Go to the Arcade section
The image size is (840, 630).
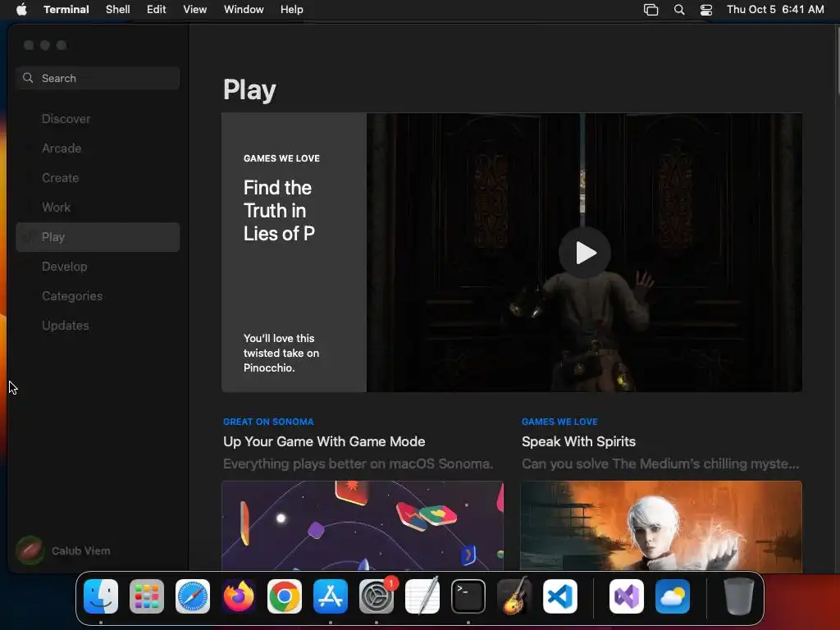tap(98, 148)
